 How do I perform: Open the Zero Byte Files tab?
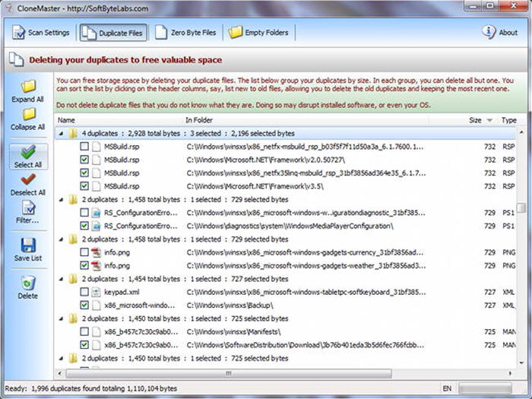(185, 33)
